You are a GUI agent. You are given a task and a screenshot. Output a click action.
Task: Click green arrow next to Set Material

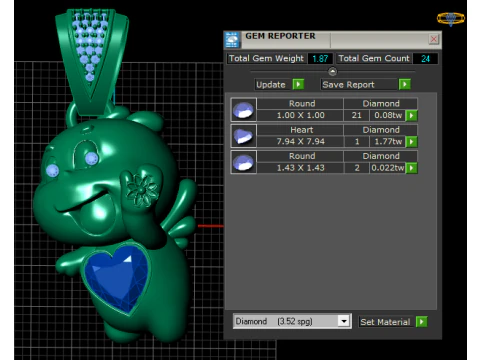(x=422, y=322)
